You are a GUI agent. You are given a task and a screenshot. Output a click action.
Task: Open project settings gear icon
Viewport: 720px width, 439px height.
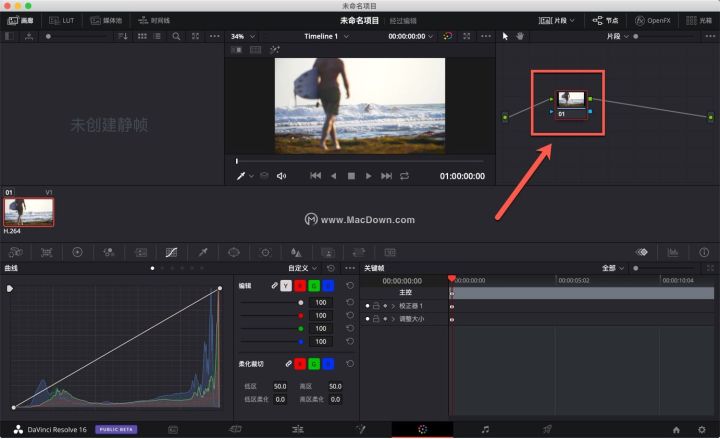click(x=702, y=430)
